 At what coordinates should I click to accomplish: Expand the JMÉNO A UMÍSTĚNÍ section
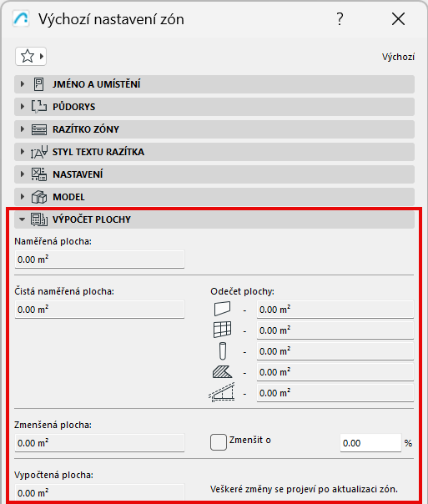pos(23,84)
